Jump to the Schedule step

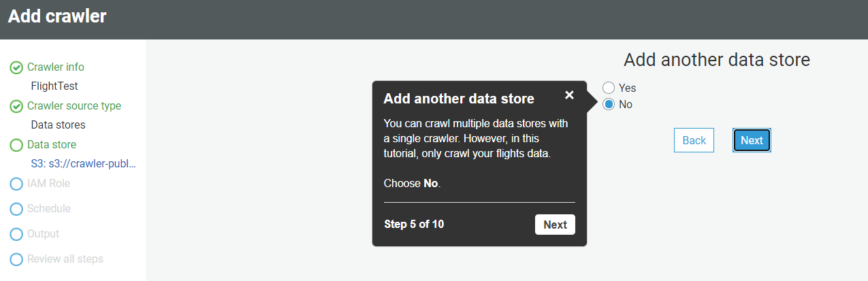49,209
